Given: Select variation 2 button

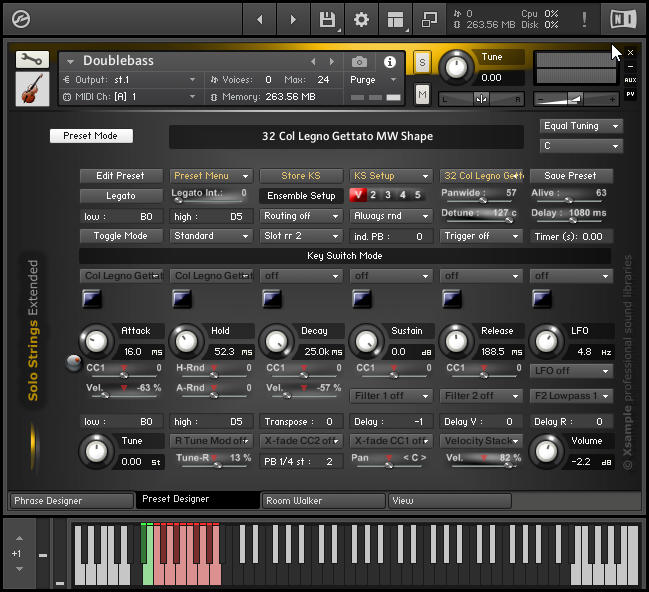Looking at the screenshot, I should click(373, 195).
